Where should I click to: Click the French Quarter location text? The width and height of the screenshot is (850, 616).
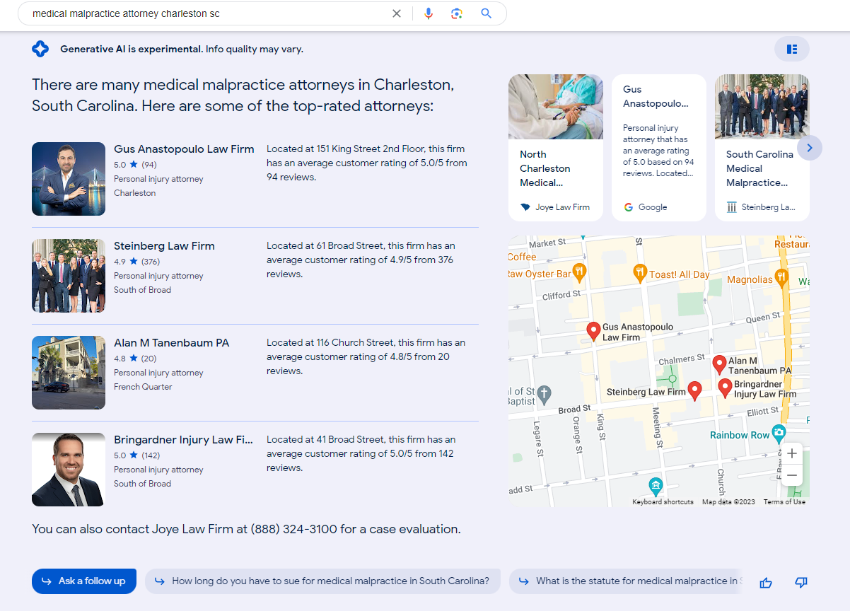coord(143,387)
